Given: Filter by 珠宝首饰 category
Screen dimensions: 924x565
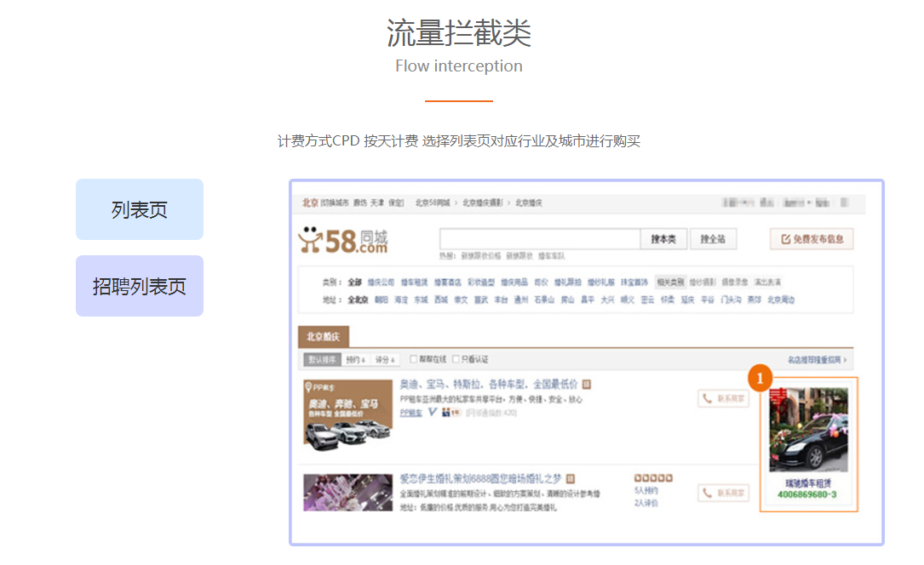Looking at the screenshot, I should coord(634,282).
